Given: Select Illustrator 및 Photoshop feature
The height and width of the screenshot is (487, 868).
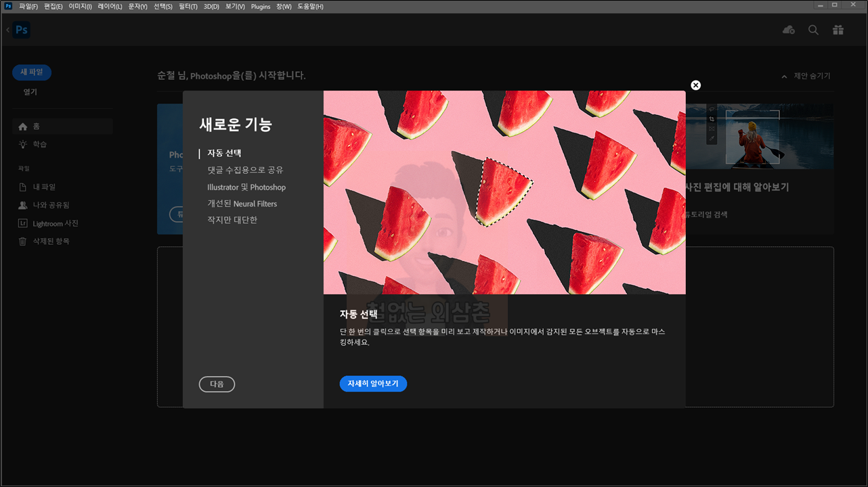Looking at the screenshot, I should tap(246, 187).
